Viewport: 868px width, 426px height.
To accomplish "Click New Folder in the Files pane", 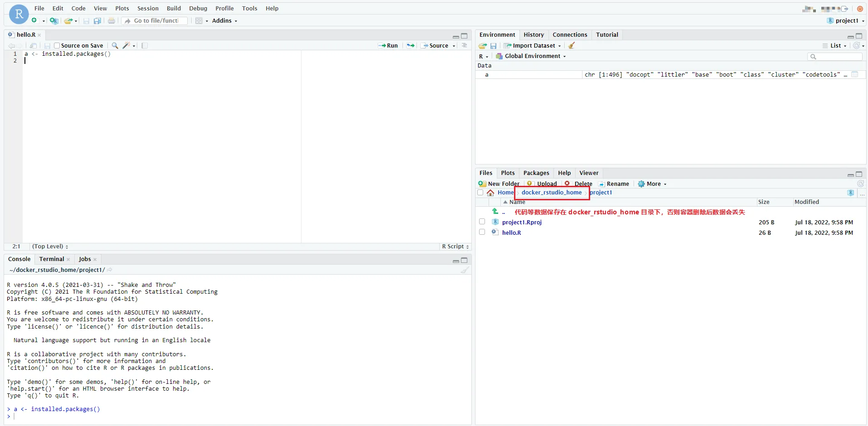I will [x=499, y=184].
